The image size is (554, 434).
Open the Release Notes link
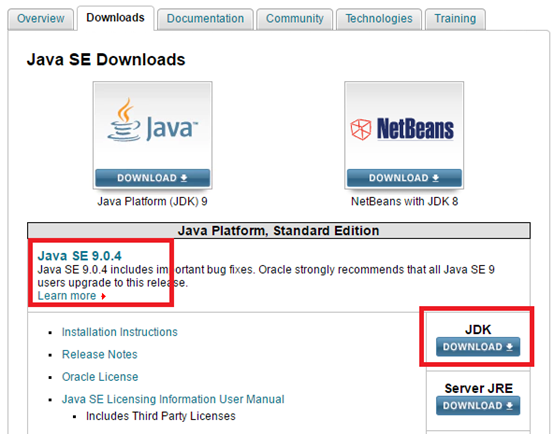[x=100, y=354]
